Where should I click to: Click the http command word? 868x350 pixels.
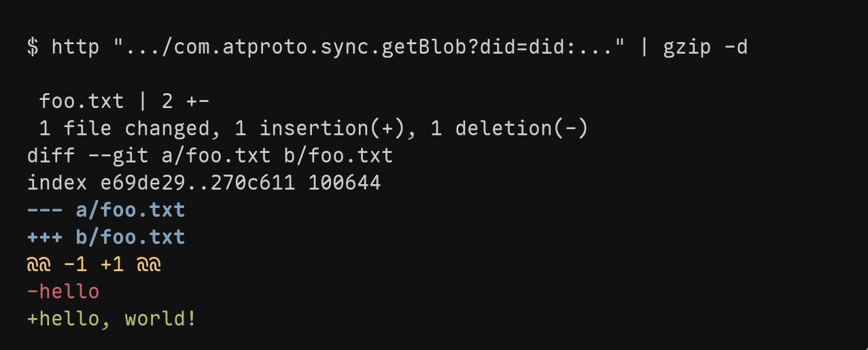coord(76,47)
